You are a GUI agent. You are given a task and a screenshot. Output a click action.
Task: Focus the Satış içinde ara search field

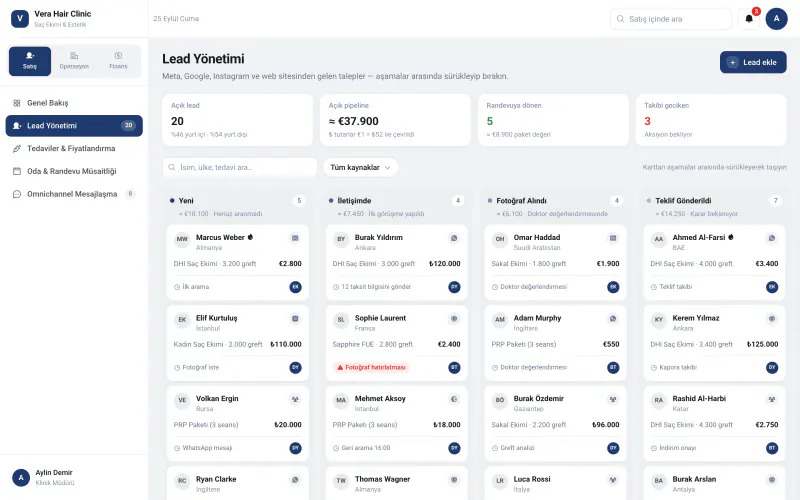[670, 19]
